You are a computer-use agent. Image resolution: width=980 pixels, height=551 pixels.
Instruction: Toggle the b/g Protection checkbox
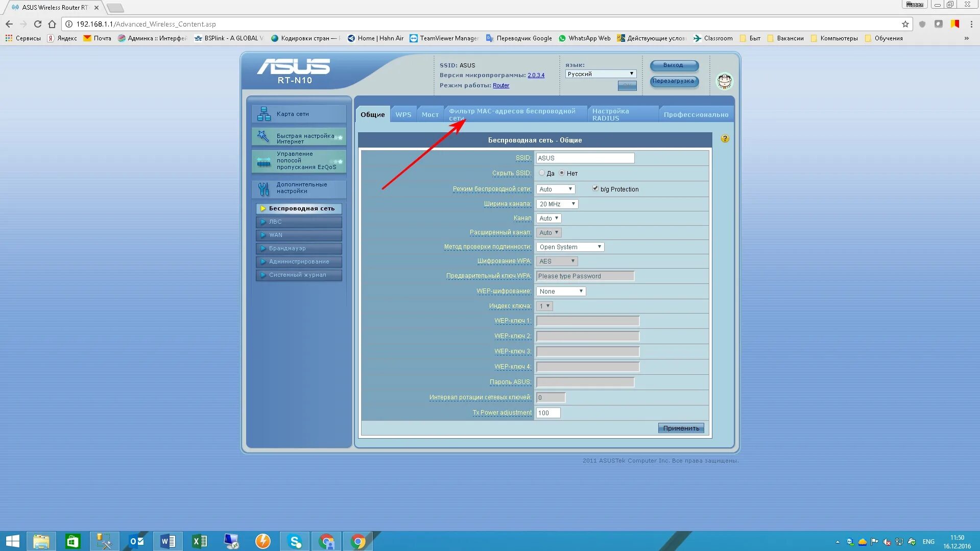coord(595,188)
